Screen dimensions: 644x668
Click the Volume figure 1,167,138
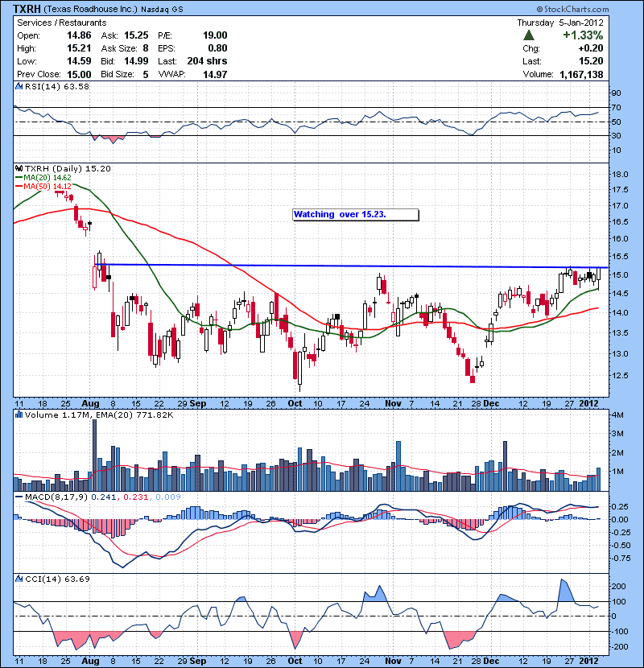[581, 75]
